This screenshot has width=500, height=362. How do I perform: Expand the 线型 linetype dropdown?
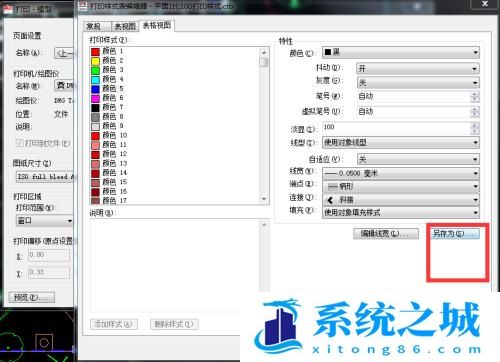[401, 143]
